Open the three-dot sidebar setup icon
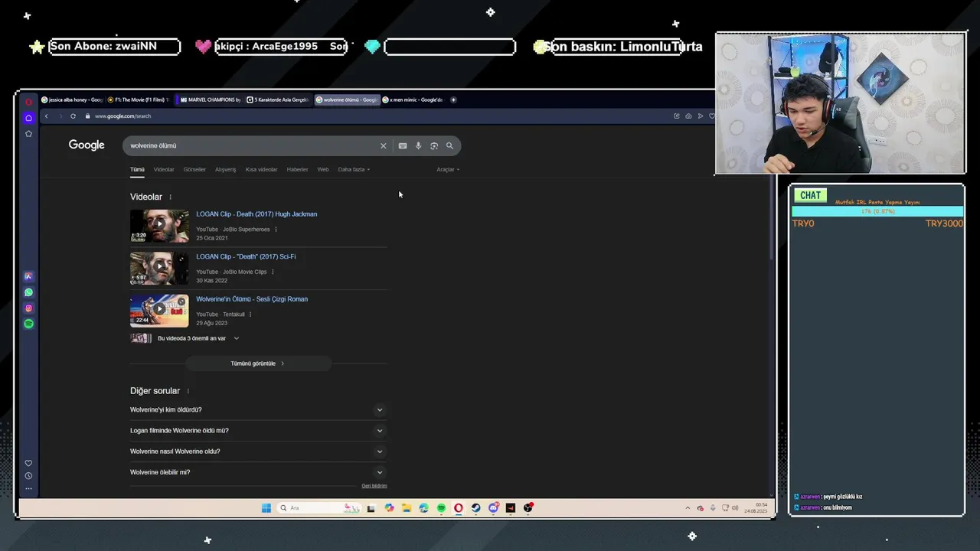This screenshot has width=980, height=551. point(28,488)
